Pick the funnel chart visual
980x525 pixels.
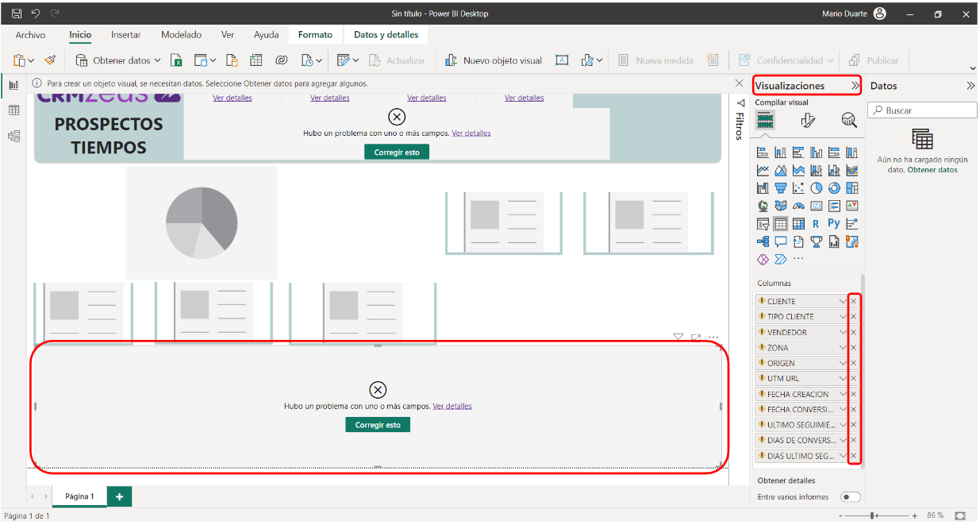point(781,188)
